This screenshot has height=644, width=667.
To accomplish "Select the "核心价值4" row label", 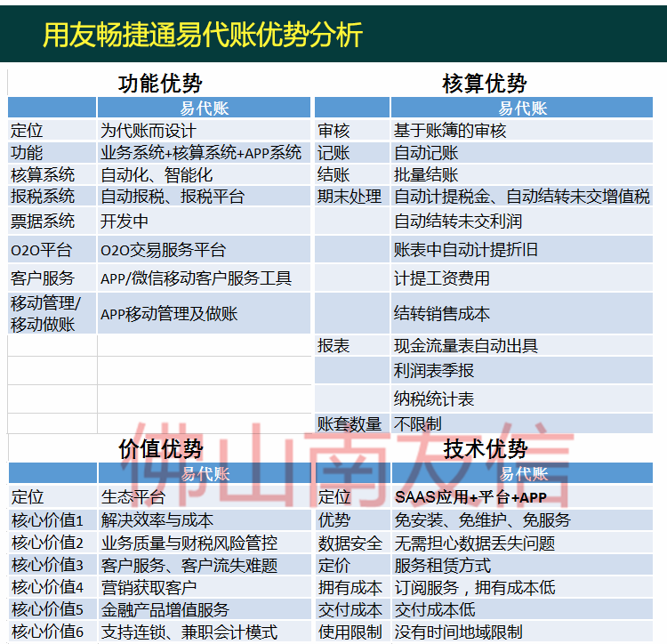I will tap(52, 587).
